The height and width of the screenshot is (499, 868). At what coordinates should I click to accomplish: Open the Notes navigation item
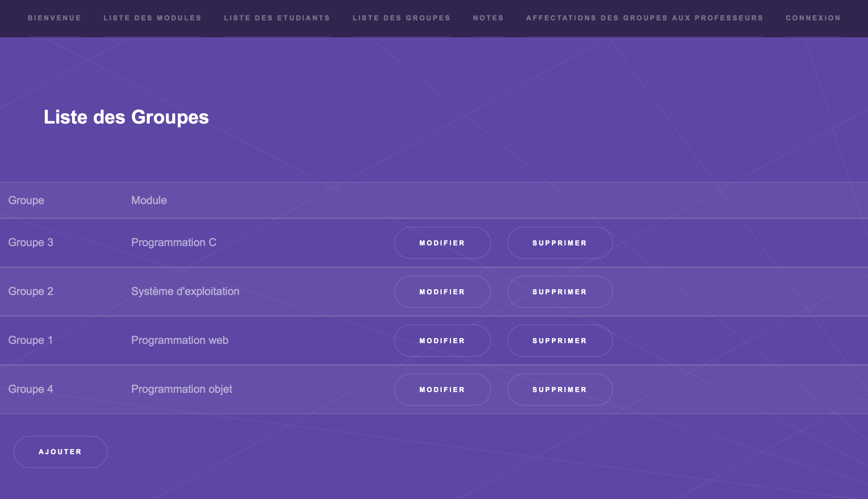coord(488,18)
